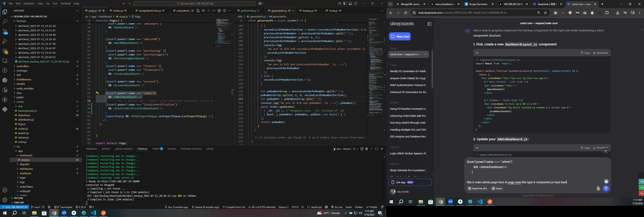Toggle Panel visibility in VS Code title bar

350,3
